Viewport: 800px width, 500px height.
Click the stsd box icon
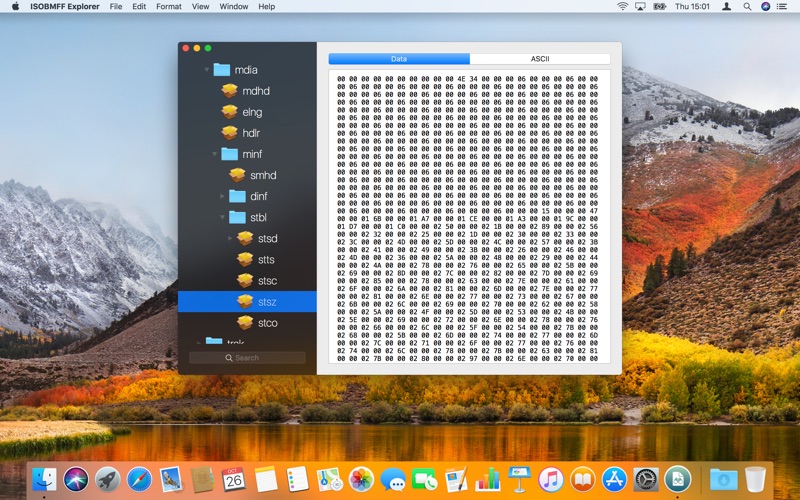[x=245, y=238]
